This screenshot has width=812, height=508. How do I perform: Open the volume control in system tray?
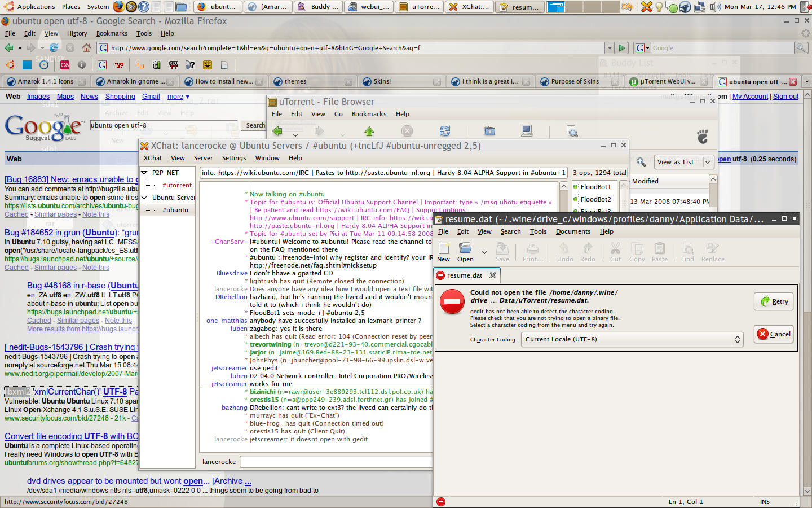pyautogui.click(x=715, y=7)
